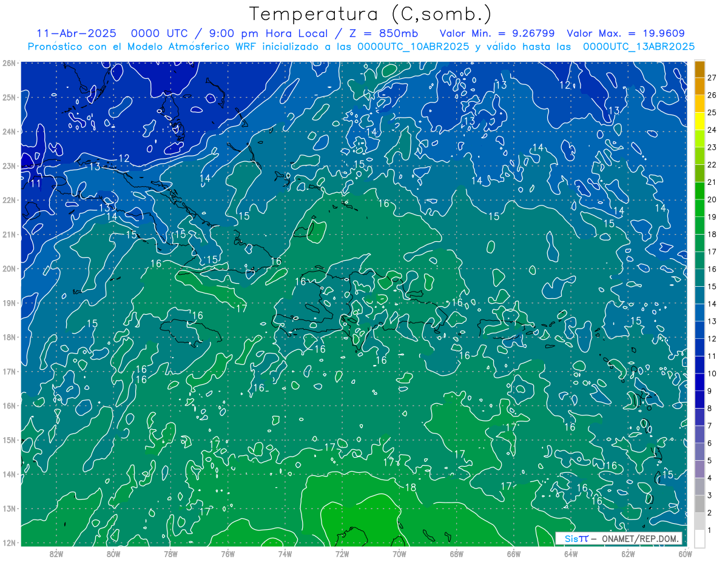The image size is (728, 562).
Task: Click the "76W" longitude axis label
Action: (x=227, y=554)
